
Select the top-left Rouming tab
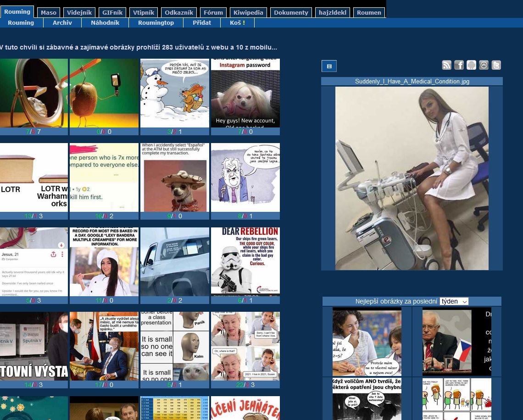pyautogui.click(x=17, y=11)
